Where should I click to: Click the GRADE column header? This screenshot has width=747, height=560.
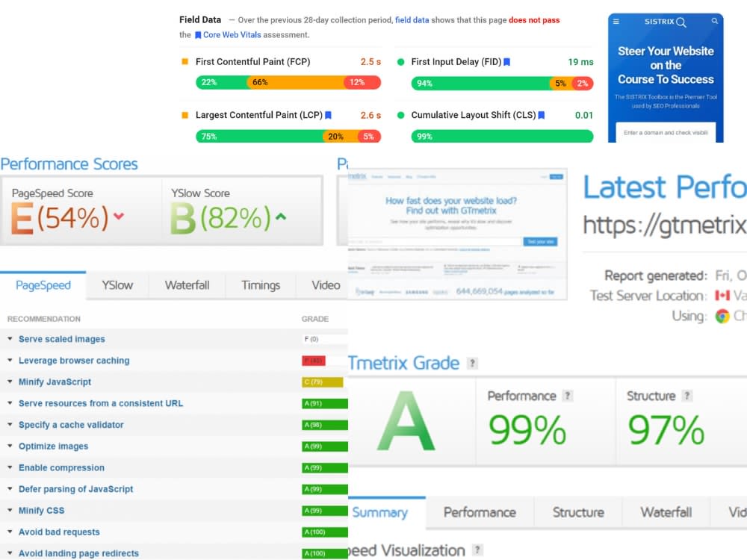[x=315, y=319]
